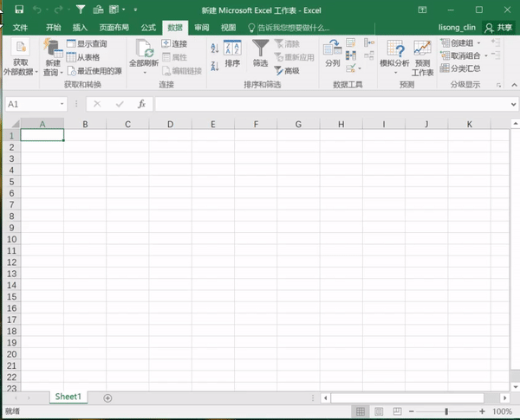Open the 排序 sort dialog
The height and width of the screenshot is (420, 520).
click(232, 54)
